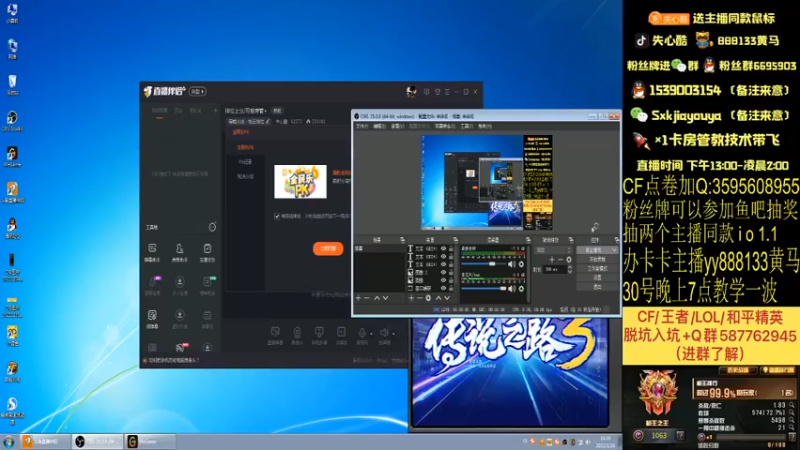The image size is (800, 450).
Task: Pop out the 场景 dock with its header icon
Action: tap(403, 240)
